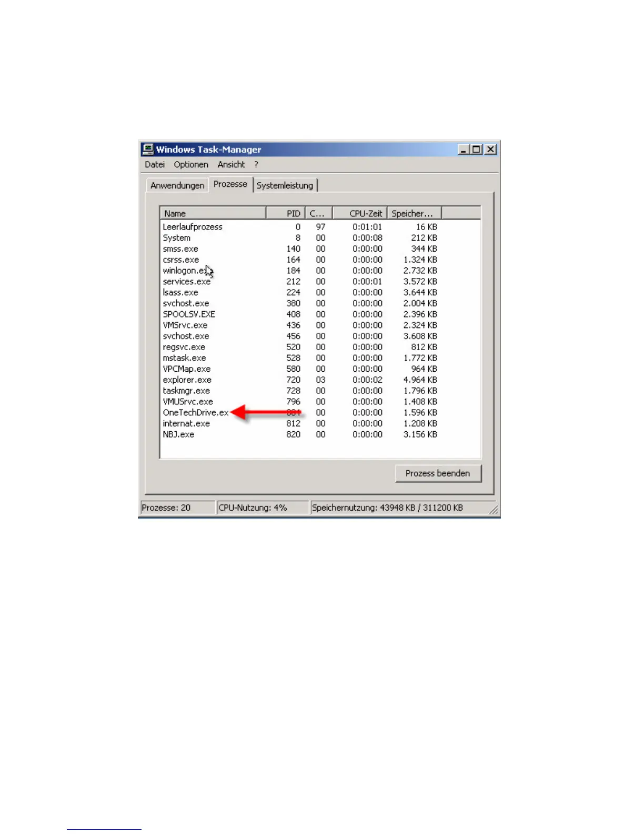Image resolution: width=644 pixels, height=834 pixels.
Task: Open the Ansicht menu
Action: pos(231,164)
